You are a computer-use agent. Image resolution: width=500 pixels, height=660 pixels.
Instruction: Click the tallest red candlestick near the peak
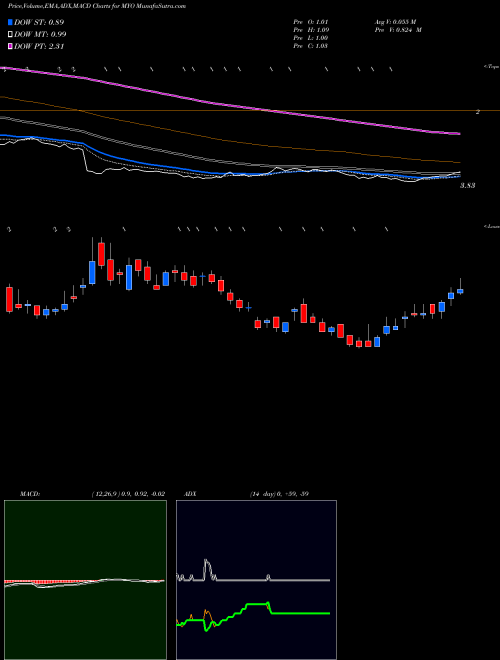click(101, 254)
